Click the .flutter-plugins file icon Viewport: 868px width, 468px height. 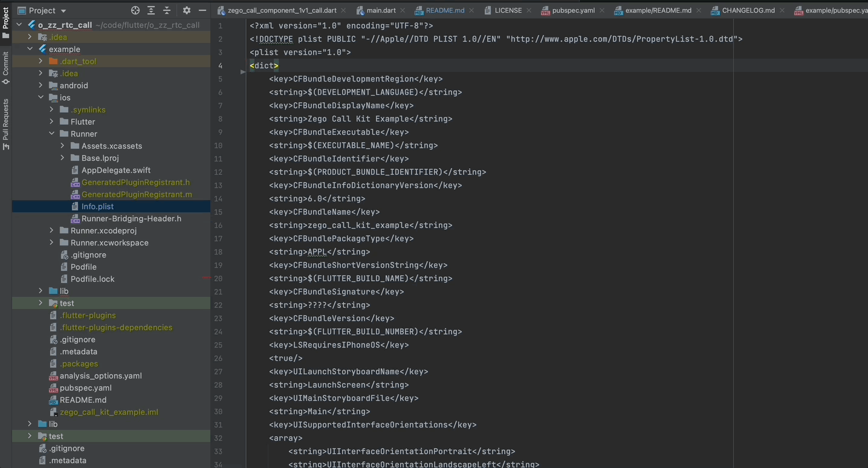(x=53, y=315)
